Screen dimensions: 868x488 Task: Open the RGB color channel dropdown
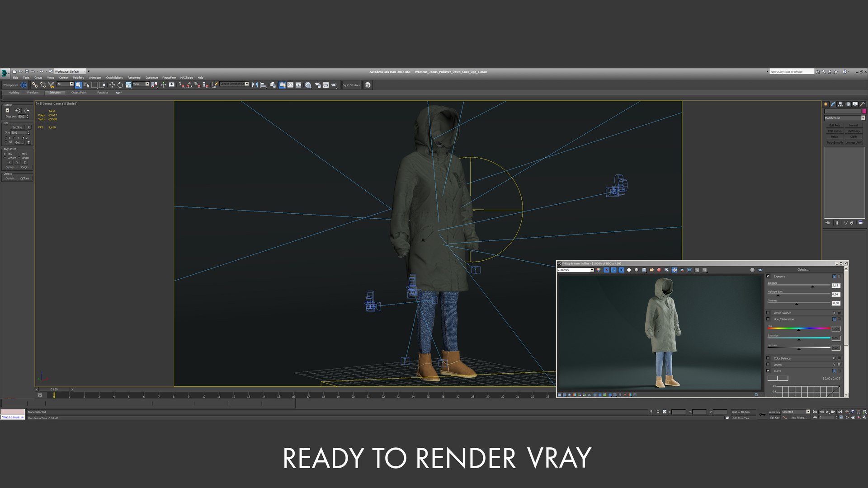tap(575, 270)
